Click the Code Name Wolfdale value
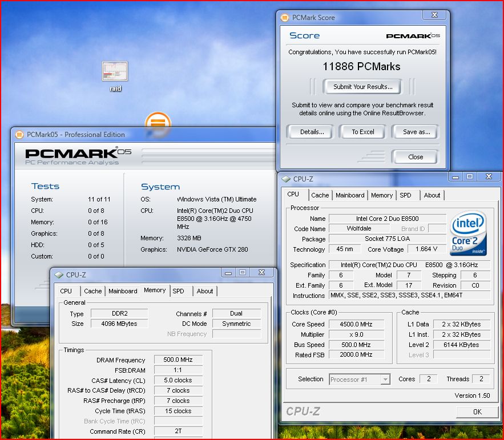The width and height of the screenshot is (504, 440). pos(359,228)
